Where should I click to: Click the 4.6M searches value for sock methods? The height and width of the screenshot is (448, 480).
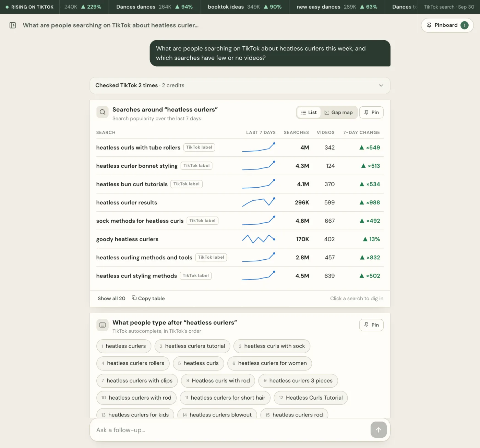click(302, 221)
